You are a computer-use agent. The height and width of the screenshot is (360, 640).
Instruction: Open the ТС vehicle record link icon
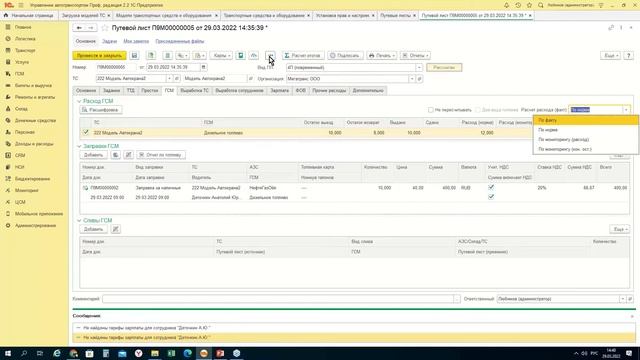[177, 78]
